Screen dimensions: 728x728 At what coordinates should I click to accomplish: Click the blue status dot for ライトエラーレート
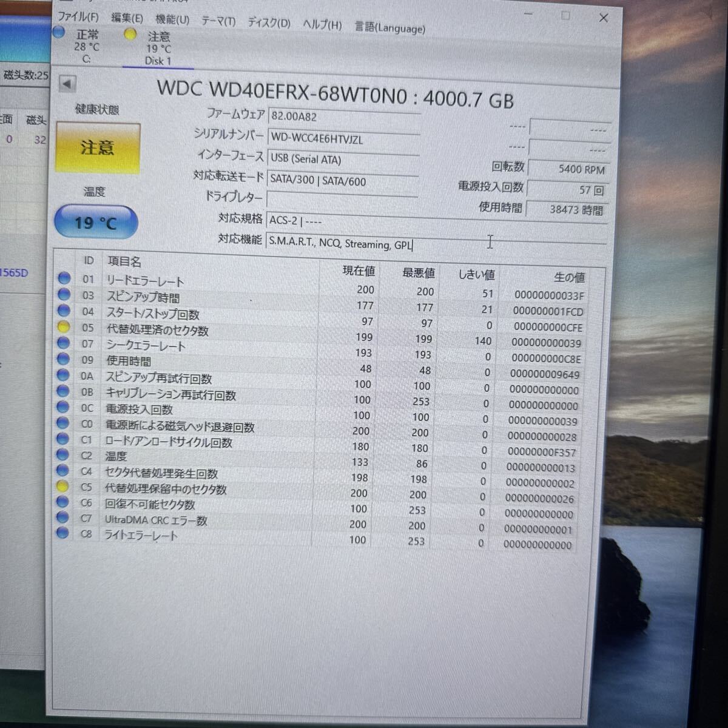62,533
